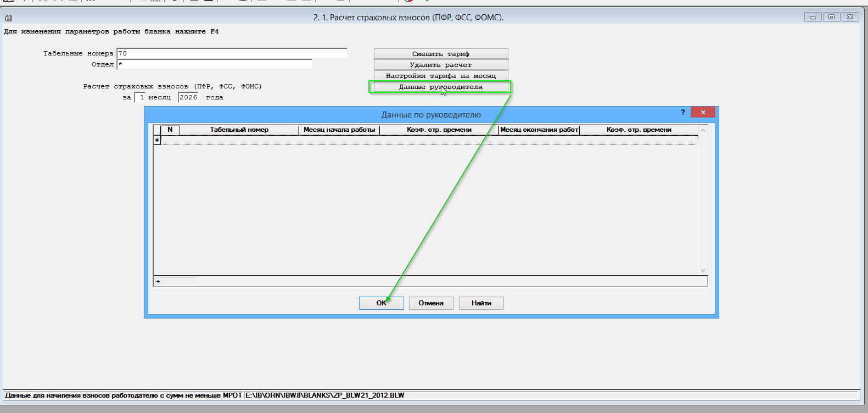Screen dimensions: 868x413
Task: Click the plus row marker in grid
Action: point(157,140)
